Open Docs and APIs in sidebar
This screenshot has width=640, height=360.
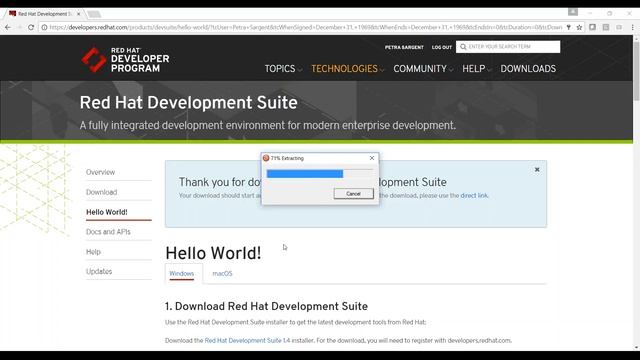click(x=108, y=231)
